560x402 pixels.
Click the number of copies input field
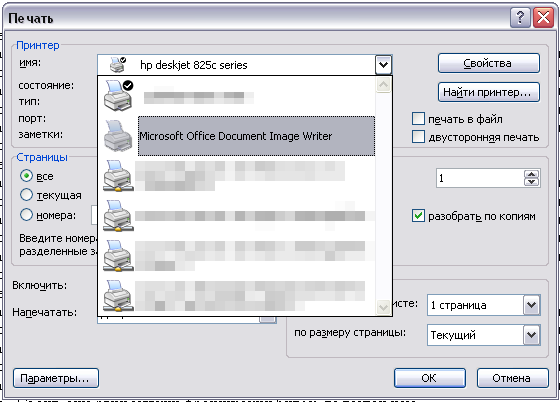(480, 178)
